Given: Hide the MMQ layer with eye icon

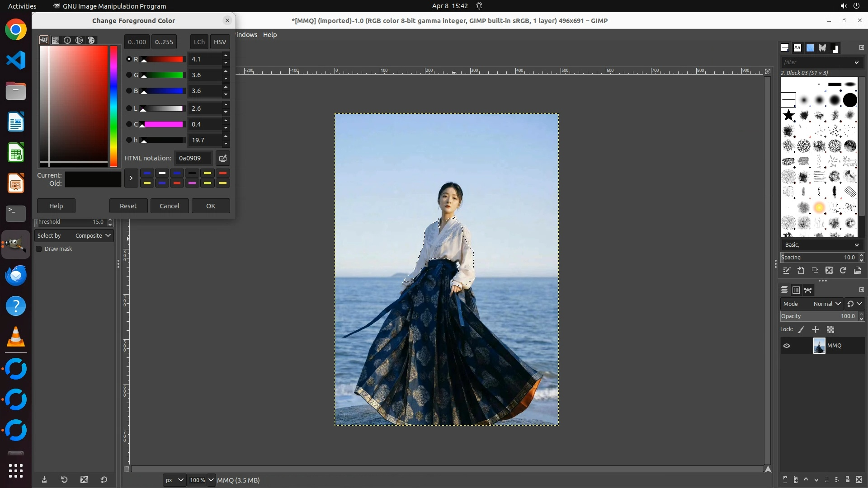Looking at the screenshot, I should [787, 346].
